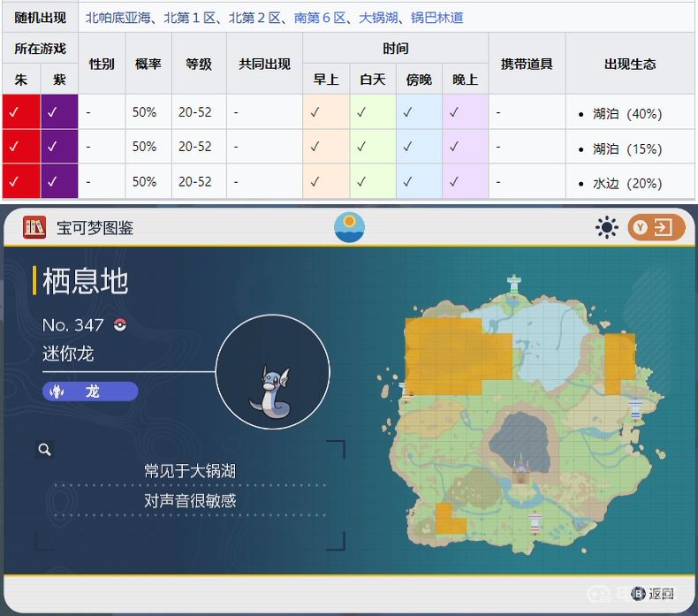Click the 对声音很敏感 description line
This screenshot has height=616, width=698.
[190, 500]
